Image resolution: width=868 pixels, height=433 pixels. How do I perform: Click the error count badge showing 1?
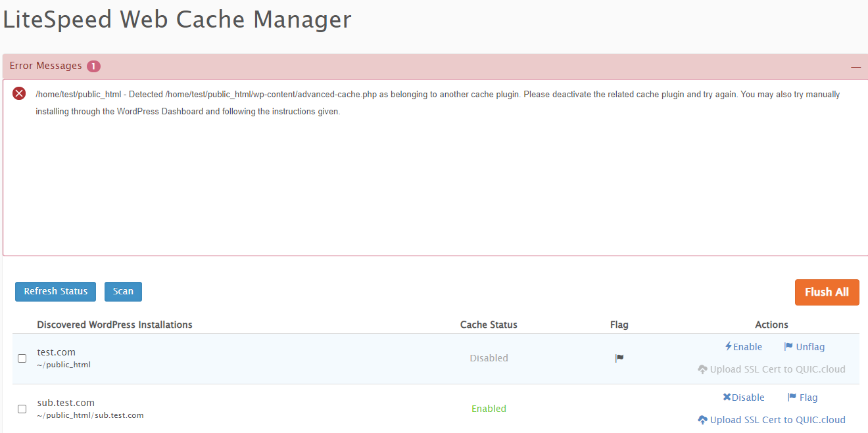click(93, 66)
